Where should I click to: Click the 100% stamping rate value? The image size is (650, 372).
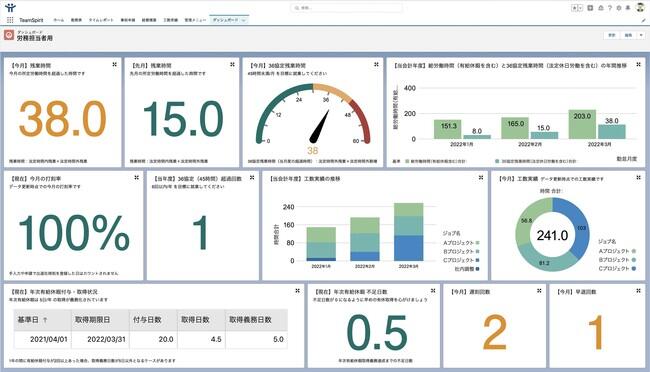[x=74, y=233]
